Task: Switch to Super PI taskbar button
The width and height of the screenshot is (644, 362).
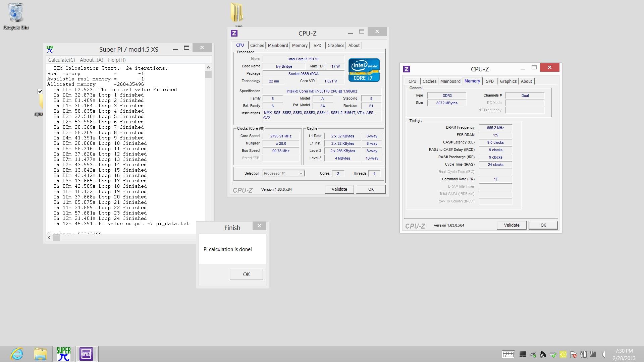Action: pos(63,354)
